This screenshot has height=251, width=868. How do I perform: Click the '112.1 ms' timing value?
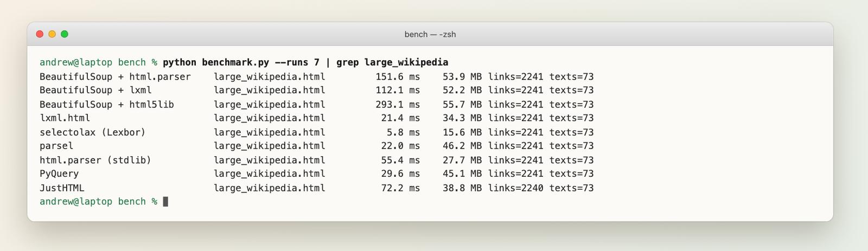(x=398, y=90)
